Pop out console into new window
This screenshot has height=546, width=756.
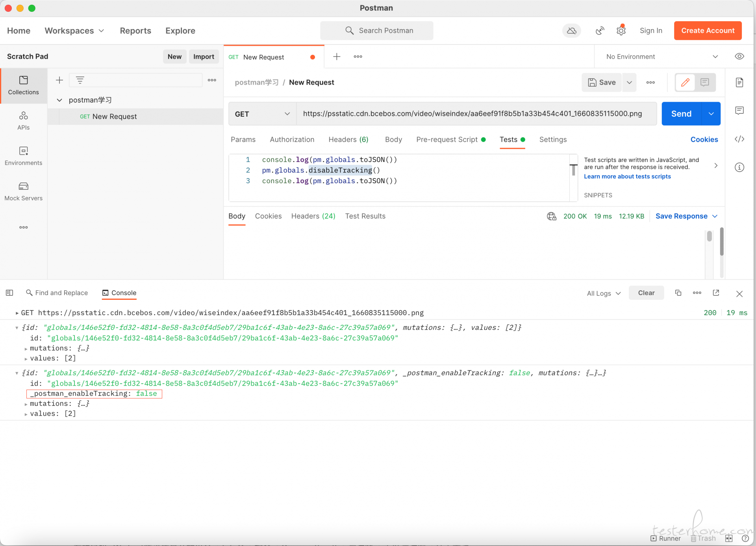click(x=716, y=293)
